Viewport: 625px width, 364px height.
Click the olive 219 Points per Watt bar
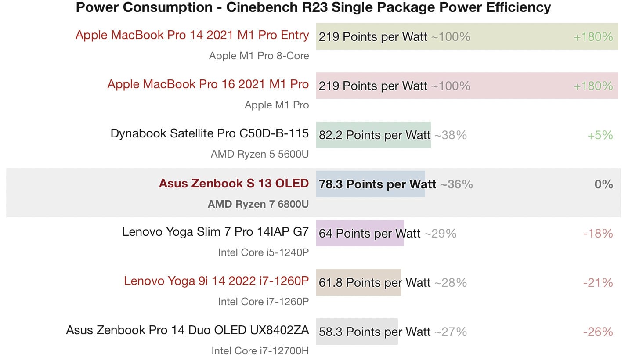[467, 36]
